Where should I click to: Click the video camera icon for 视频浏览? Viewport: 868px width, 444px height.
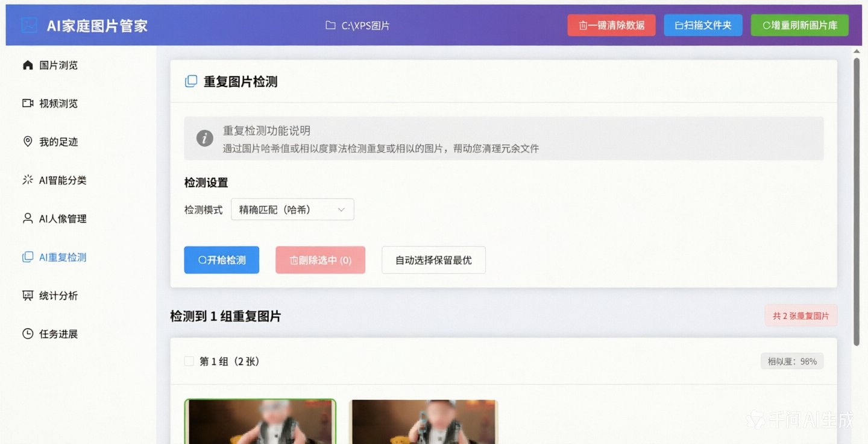pyautogui.click(x=28, y=103)
